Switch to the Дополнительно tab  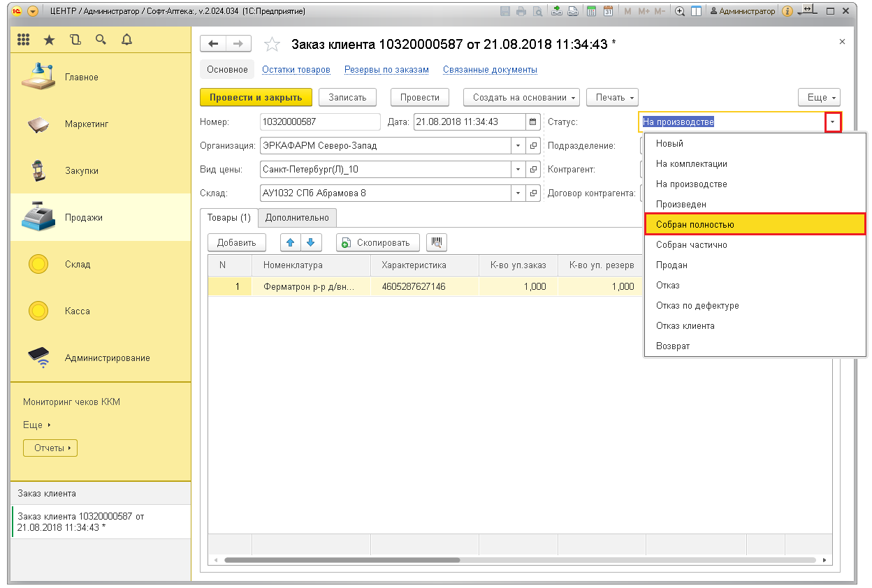(x=297, y=218)
